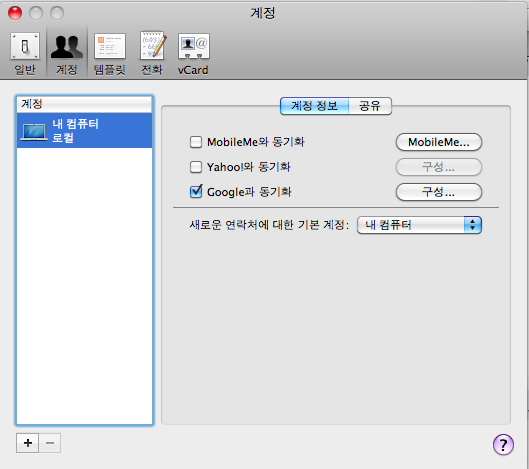The width and height of the screenshot is (529, 469).
Task: Enable MobileMe와 동기화 checkbox
Action: (196, 142)
